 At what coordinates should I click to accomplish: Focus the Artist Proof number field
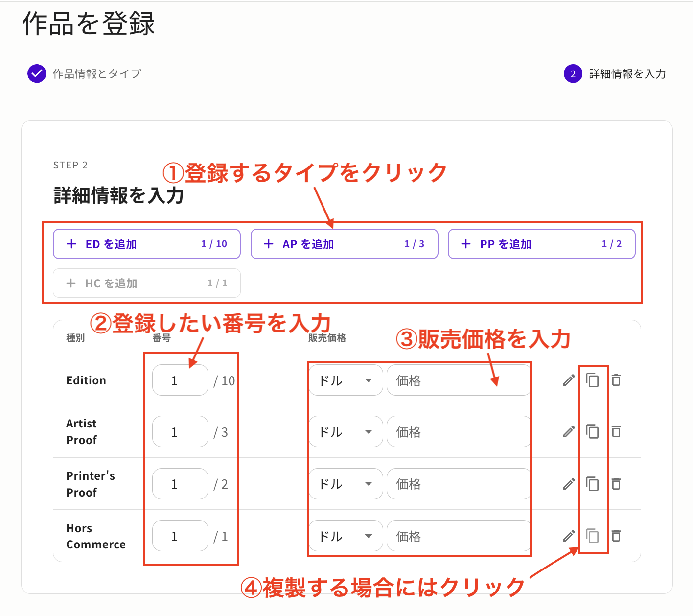pyautogui.click(x=181, y=431)
